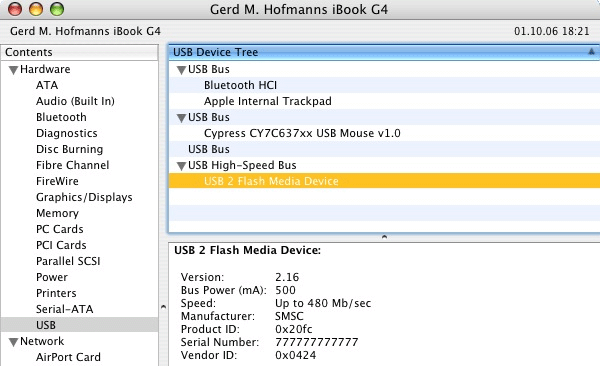
Task: Select Fibre Channel in Contents
Action: tap(72, 165)
